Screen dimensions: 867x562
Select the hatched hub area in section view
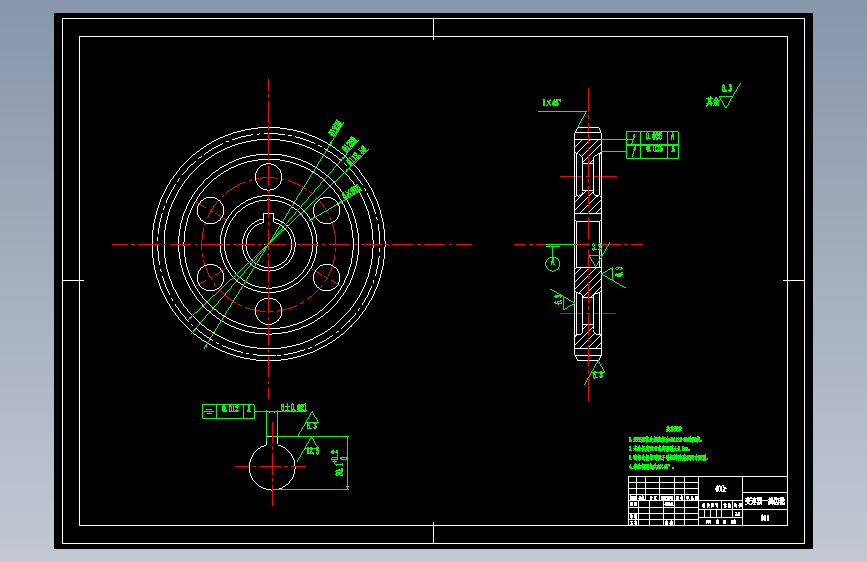pos(588,281)
